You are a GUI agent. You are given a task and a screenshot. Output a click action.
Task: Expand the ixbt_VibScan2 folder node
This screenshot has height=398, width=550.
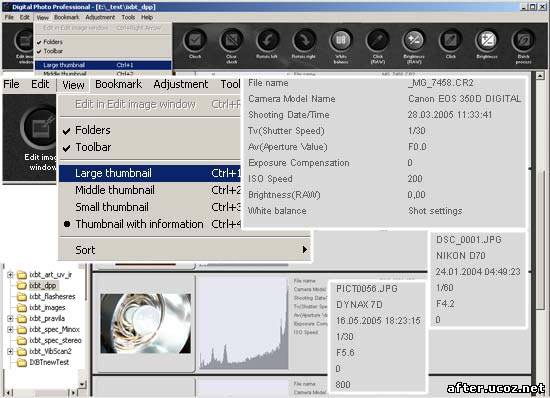[10, 351]
